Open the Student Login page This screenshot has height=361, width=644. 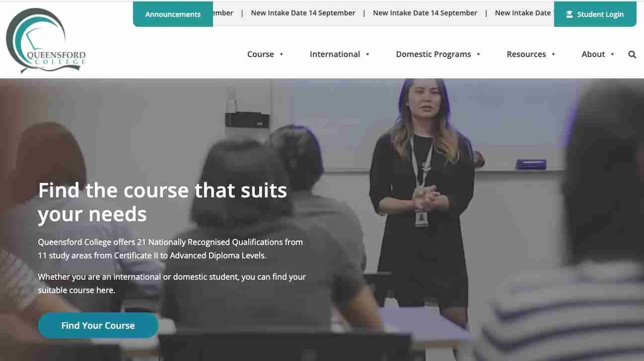click(x=595, y=14)
